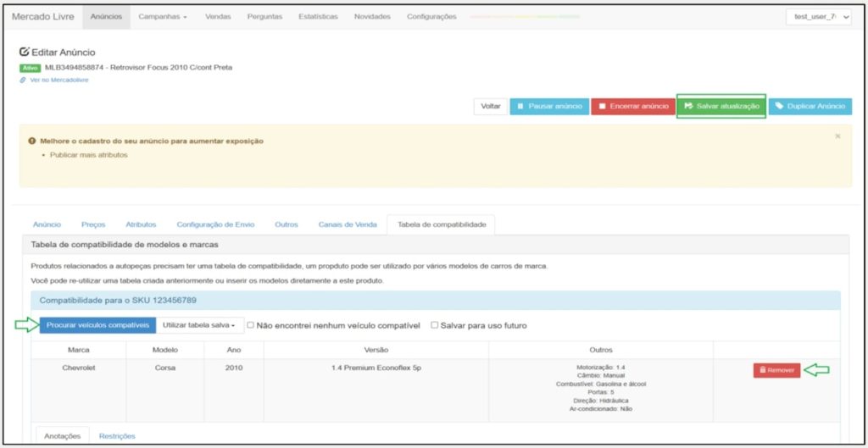Click the Duplicar Anúncio button
Image resolution: width=868 pixels, height=448 pixels.
coord(810,106)
